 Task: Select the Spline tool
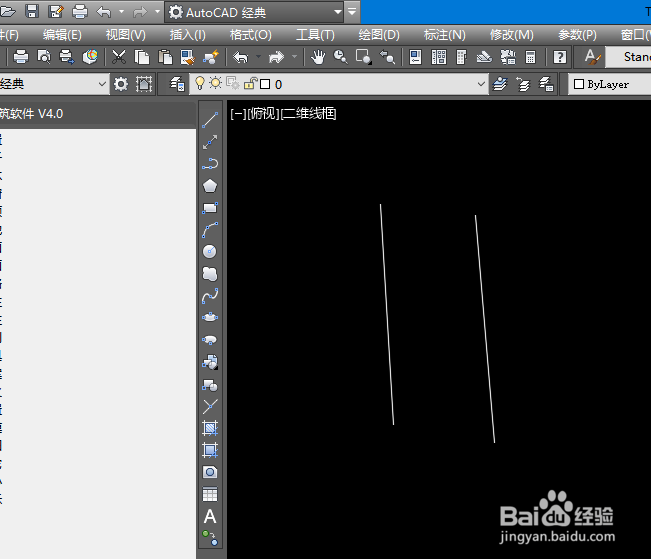210,296
